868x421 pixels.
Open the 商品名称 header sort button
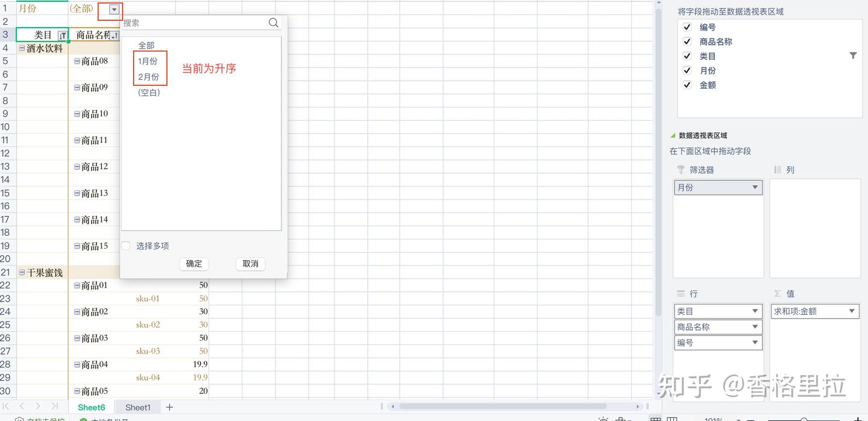115,36
